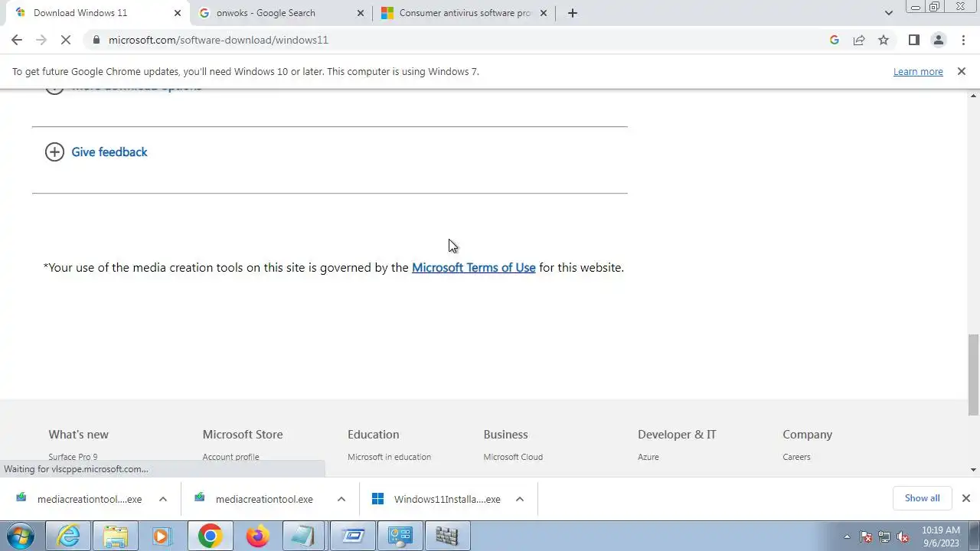Image resolution: width=980 pixels, height=551 pixels.
Task: Open the control panel monitor taskbar icon
Action: coord(400,536)
